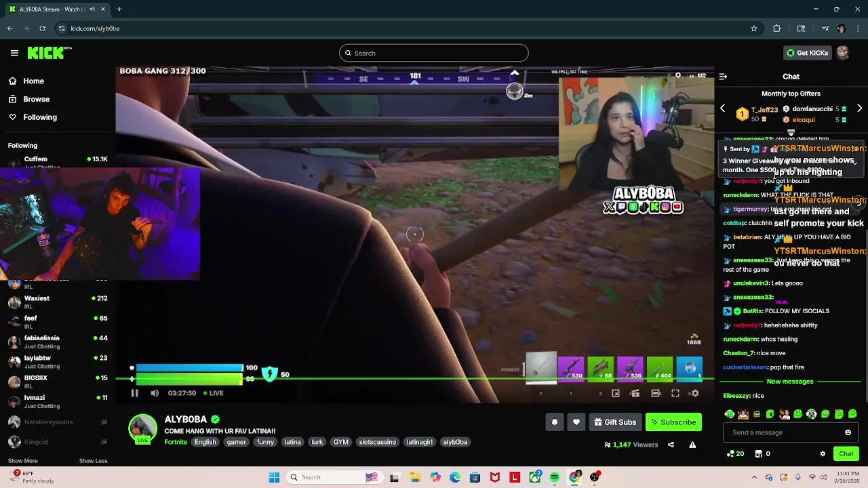
Task: Open the Windows Start menu
Action: [274, 477]
